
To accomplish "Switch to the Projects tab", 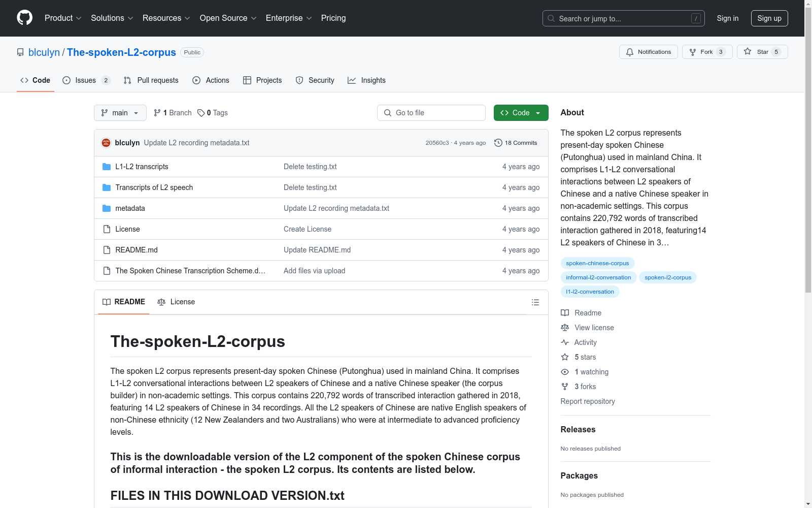I will [x=262, y=80].
